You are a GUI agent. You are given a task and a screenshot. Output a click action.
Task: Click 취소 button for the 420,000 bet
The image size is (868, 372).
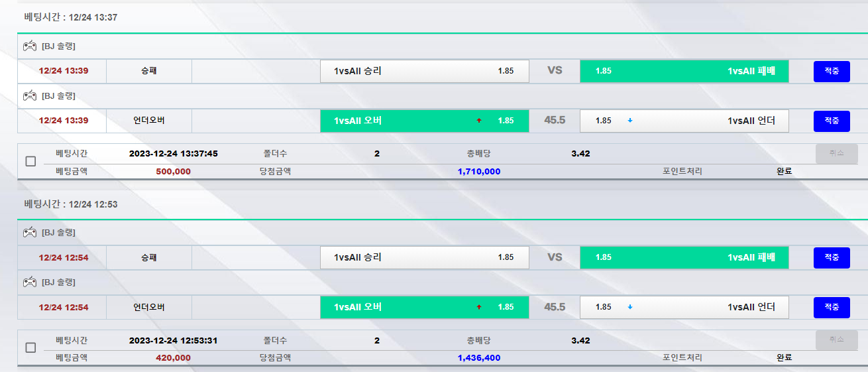pyautogui.click(x=836, y=340)
